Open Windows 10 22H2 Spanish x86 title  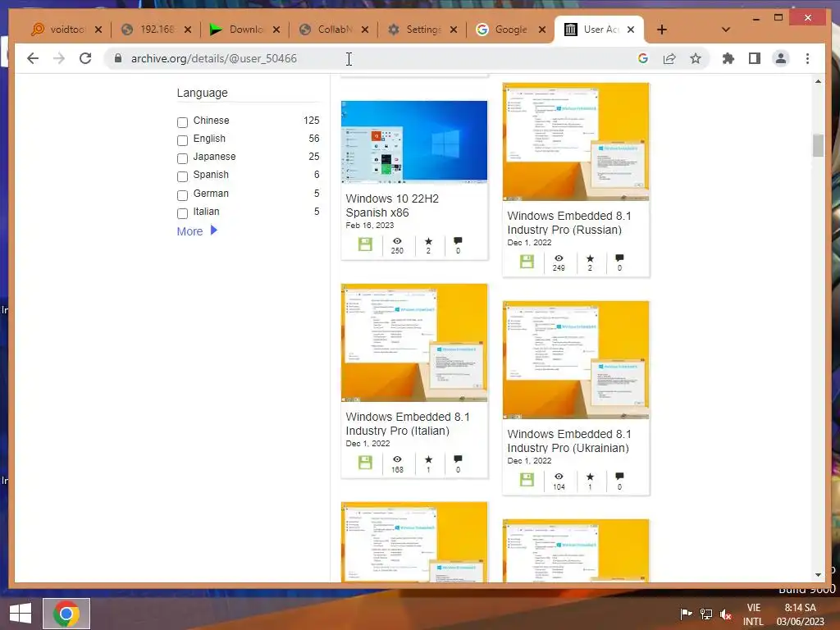point(392,206)
